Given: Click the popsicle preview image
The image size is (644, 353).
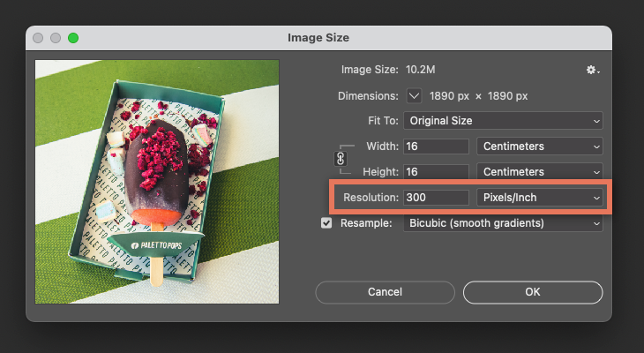Looking at the screenshot, I should pos(157,182).
